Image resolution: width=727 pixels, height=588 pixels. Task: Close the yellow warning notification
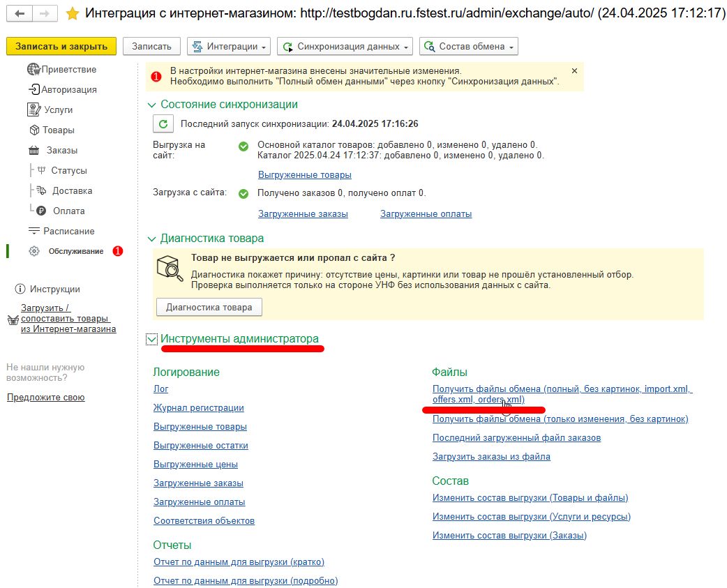pos(574,71)
